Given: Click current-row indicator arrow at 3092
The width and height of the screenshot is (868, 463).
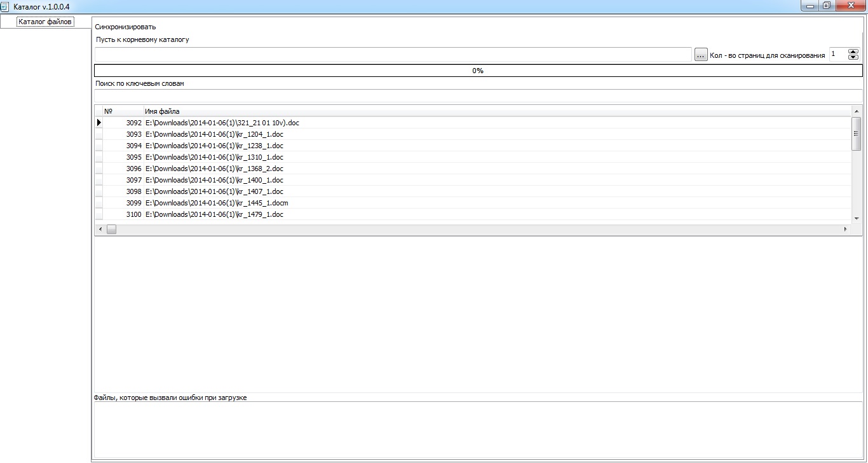Looking at the screenshot, I should [x=98, y=123].
